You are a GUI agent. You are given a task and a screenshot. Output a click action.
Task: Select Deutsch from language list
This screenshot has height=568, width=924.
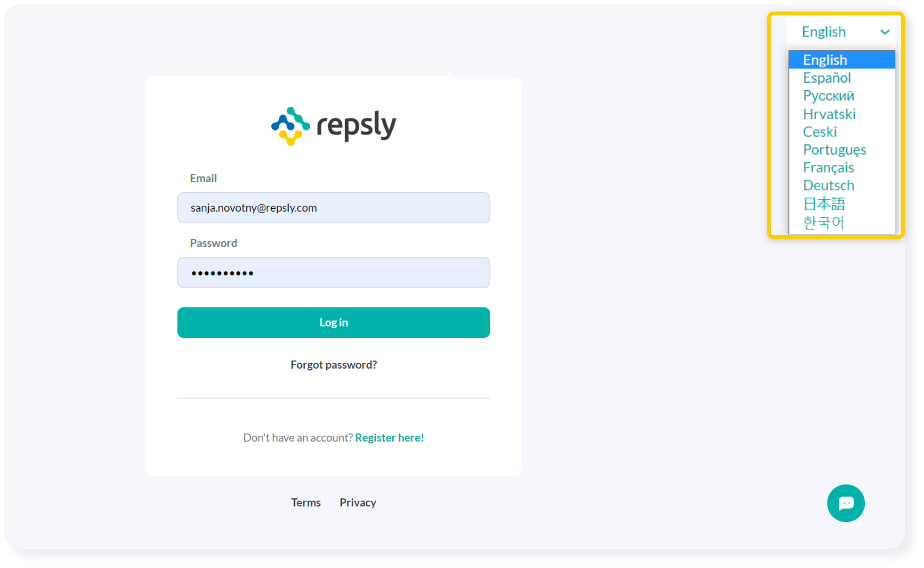pos(830,185)
